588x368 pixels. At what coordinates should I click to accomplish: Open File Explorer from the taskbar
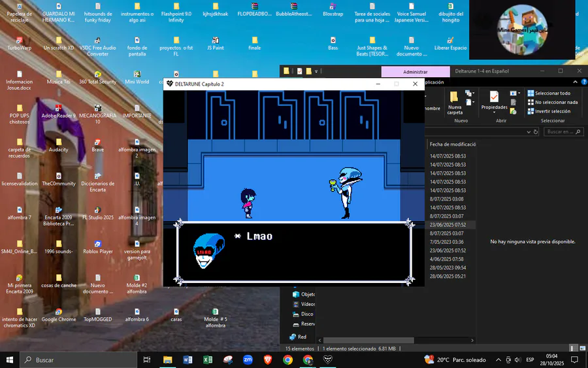(x=168, y=360)
